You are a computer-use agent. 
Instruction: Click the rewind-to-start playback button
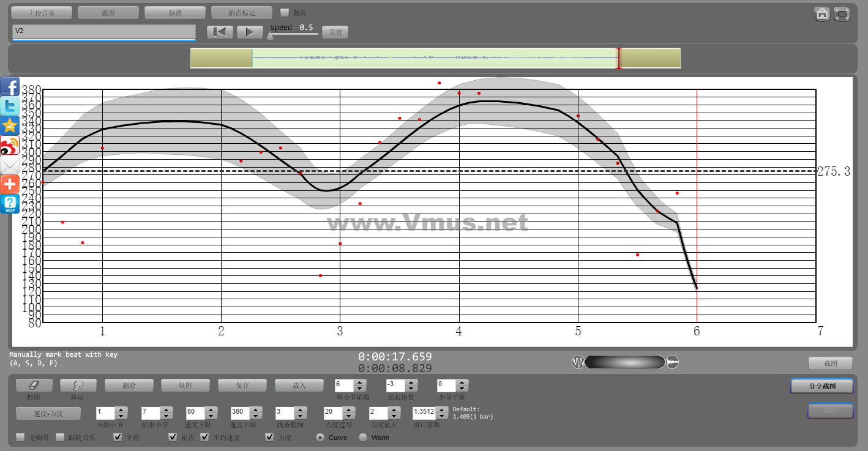[220, 32]
